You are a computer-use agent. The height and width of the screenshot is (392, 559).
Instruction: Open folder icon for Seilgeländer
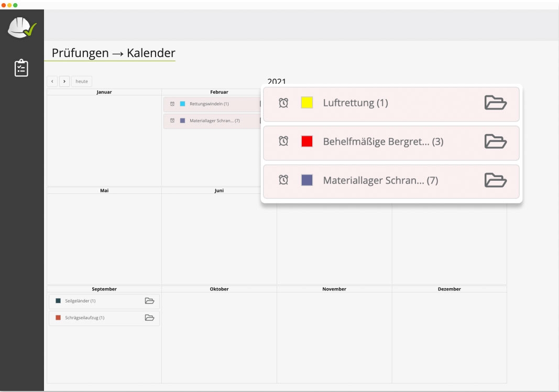tap(149, 301)
